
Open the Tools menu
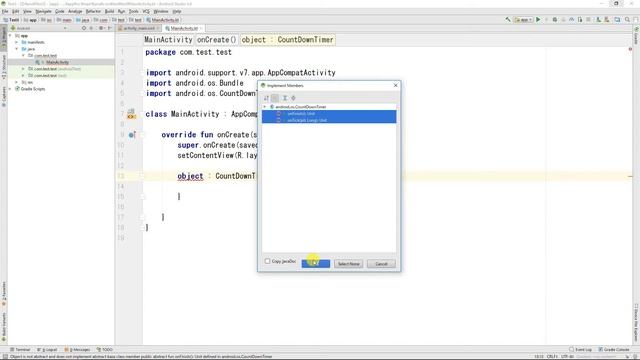(133, 11)
